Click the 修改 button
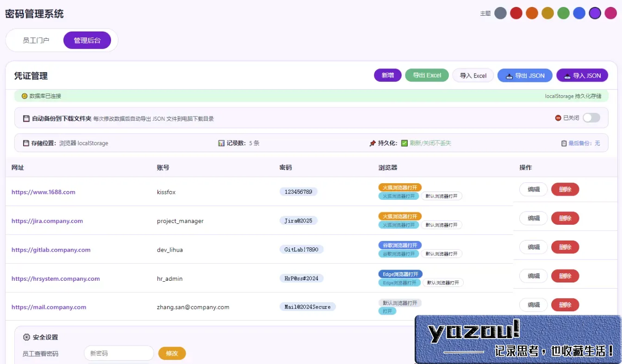The height and width of the screenshot is (364, 622). [172, 353]
